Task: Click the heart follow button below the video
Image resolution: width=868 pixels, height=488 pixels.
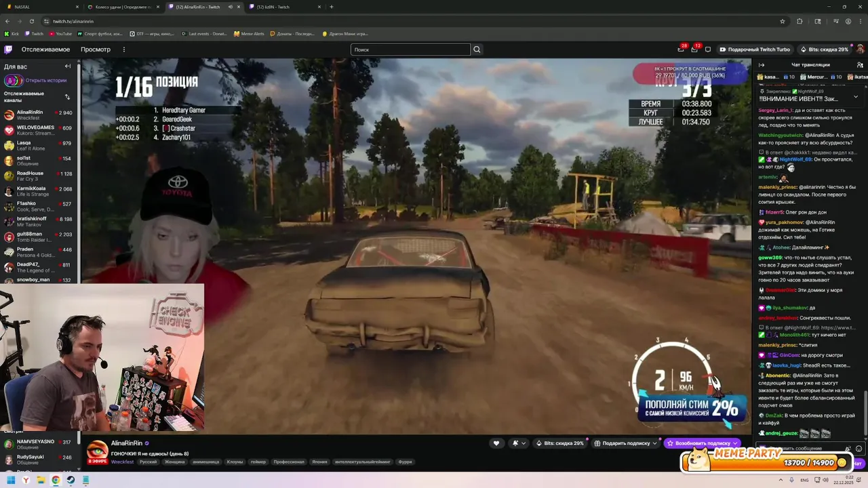Action: point(496,443)
